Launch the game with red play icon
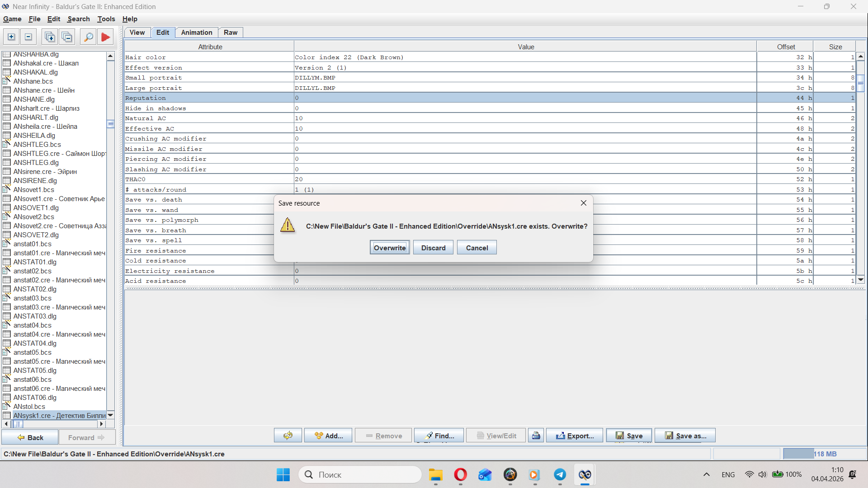Viewport: 868px width, 488px height. (x=105, y=37)
